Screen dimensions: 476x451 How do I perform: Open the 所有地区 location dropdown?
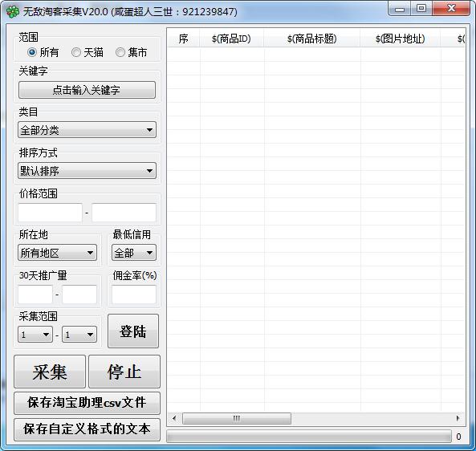57,253
